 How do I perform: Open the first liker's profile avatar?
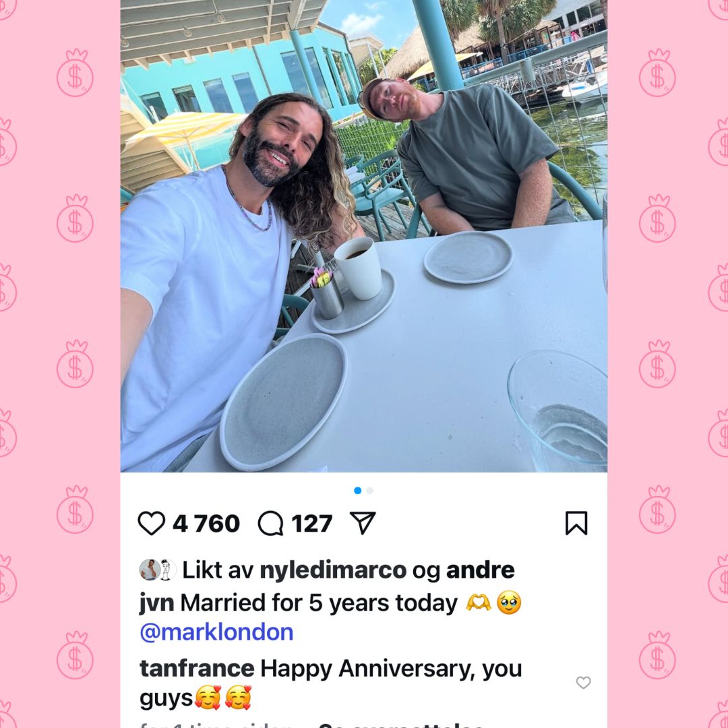pyautogui.click(x=149, y=570)
